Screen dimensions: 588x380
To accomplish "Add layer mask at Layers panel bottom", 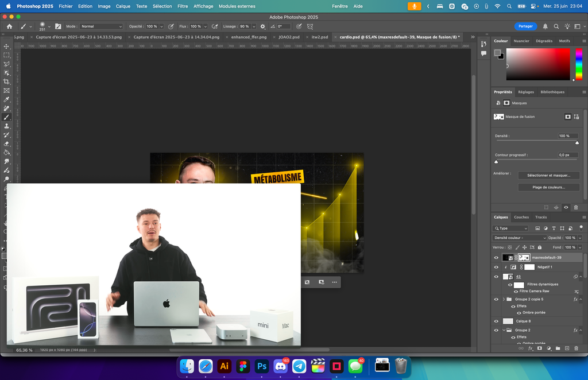I will (540, 348).
